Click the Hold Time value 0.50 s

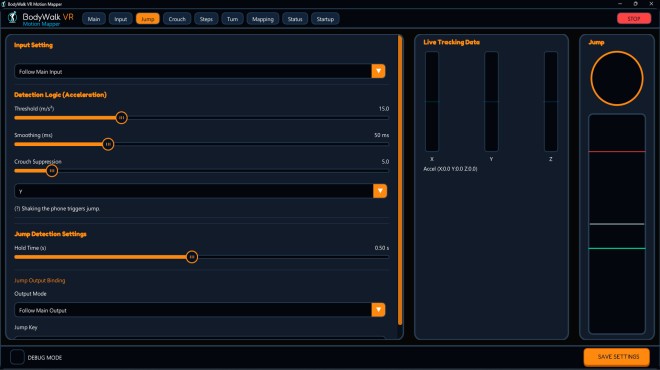pyautogui.click(x=382, y=248)
